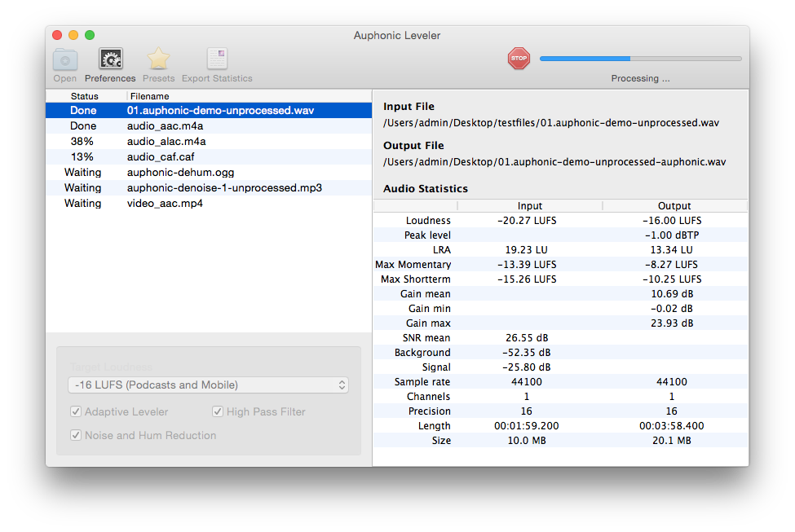Click the output Length value 00:03:58.400
Image resolution: width=795 pixels, height=532 pixels.
click(672, 425)
